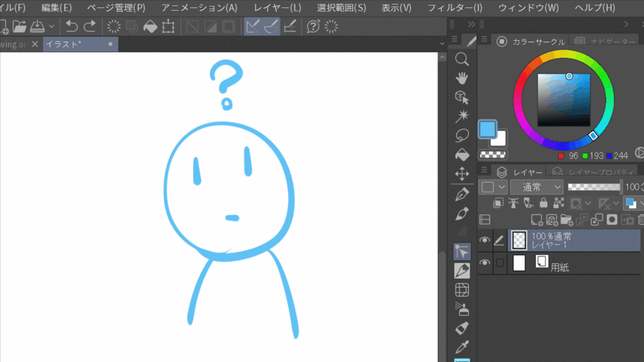Create a new raster layer

click(536, 219)
